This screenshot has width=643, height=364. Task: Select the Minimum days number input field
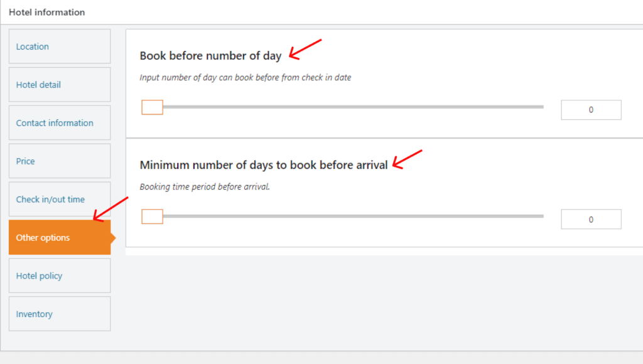590,218
